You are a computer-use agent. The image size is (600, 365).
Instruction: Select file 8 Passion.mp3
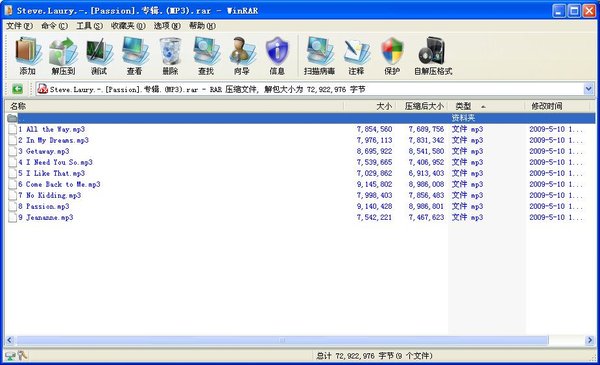(x=44, y=206)
